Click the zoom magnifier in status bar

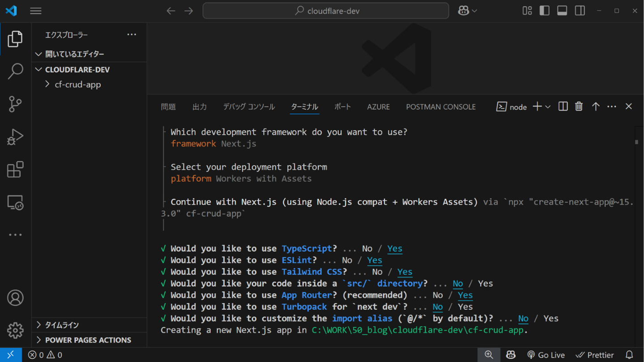489,355
